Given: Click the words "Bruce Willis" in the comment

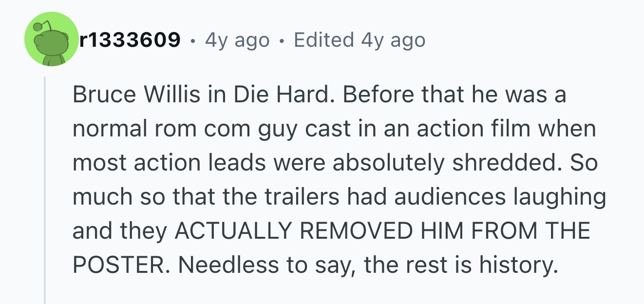Looking at the screenshot, I should [x=136, y=95].
